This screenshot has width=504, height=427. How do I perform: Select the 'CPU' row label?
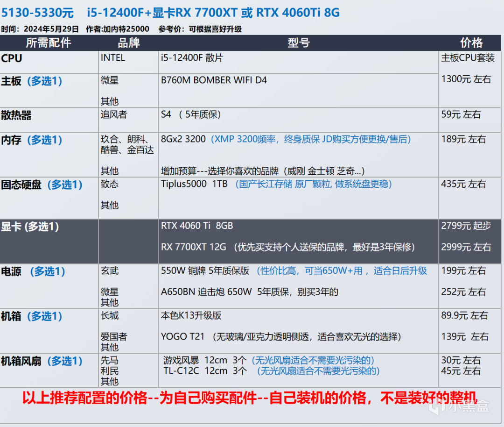point(12,58)
